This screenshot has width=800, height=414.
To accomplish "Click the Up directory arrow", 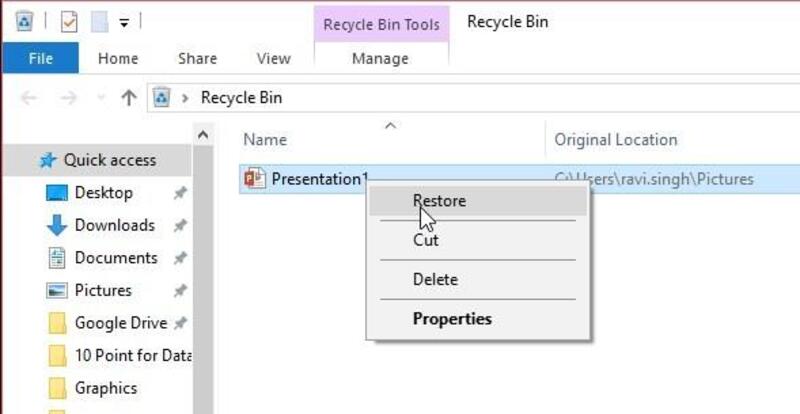I will coord(128,97).
